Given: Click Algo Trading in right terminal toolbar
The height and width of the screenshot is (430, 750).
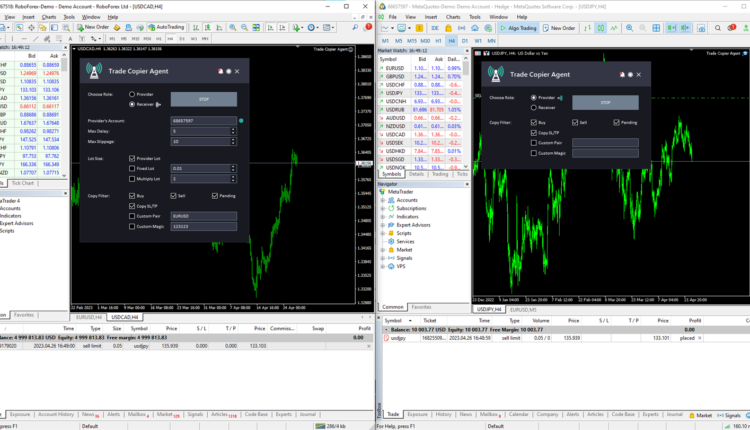Looking at the screenshot, I should click(x=520, y=28).
